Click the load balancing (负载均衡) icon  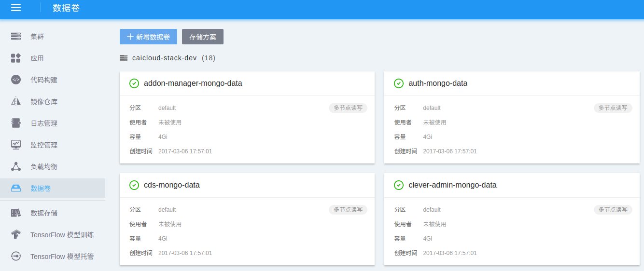(x=16, y=166)
